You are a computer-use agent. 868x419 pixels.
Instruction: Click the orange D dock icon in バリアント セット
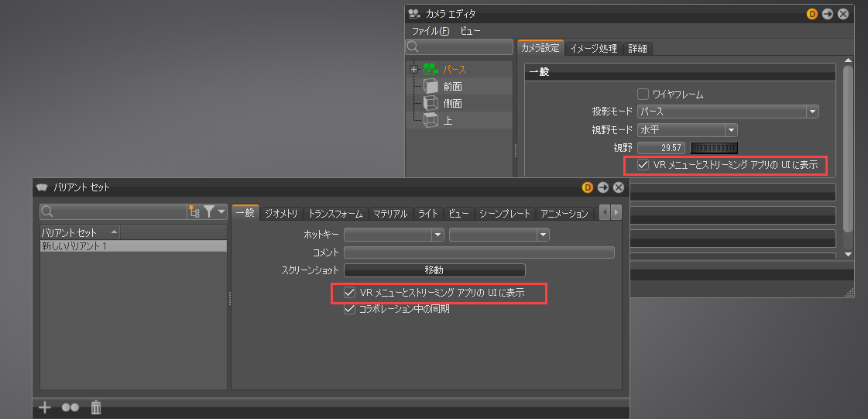(588, 187)
